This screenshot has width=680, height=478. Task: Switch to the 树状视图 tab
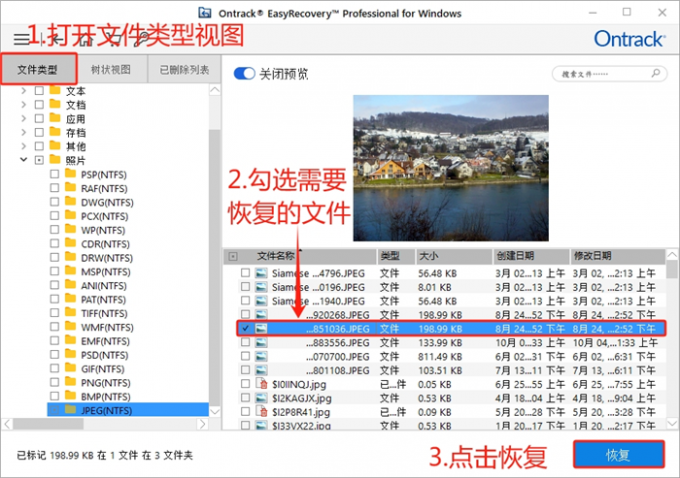click(111, 69)
